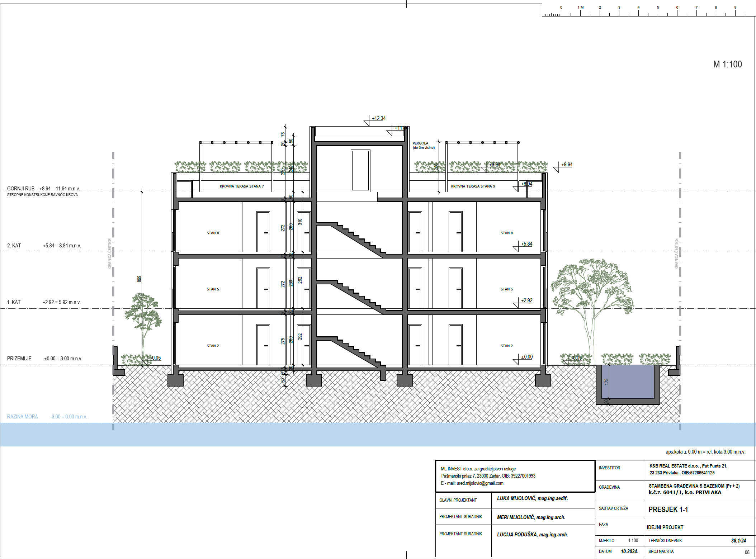Click the KROVNA TERASA STANA 9 label
Viewport: 756px width, 559px height.
coord(473,186)
